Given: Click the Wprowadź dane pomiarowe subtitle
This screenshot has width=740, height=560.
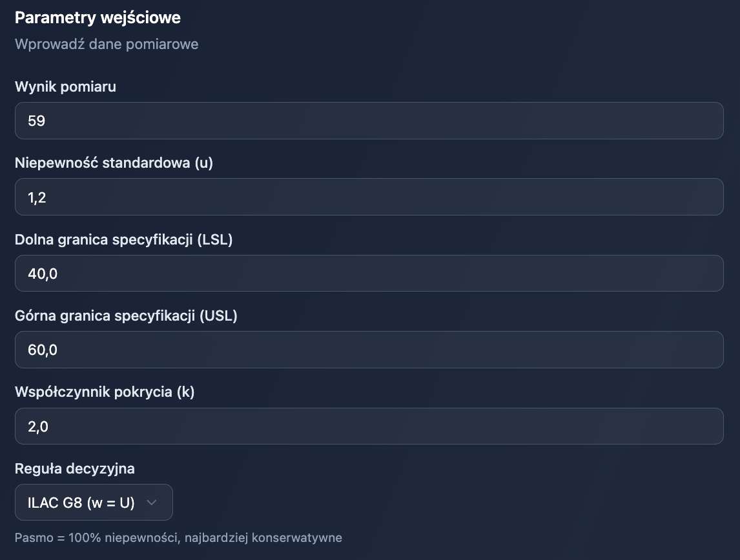Looking at the screenshot, I should 107,45.
